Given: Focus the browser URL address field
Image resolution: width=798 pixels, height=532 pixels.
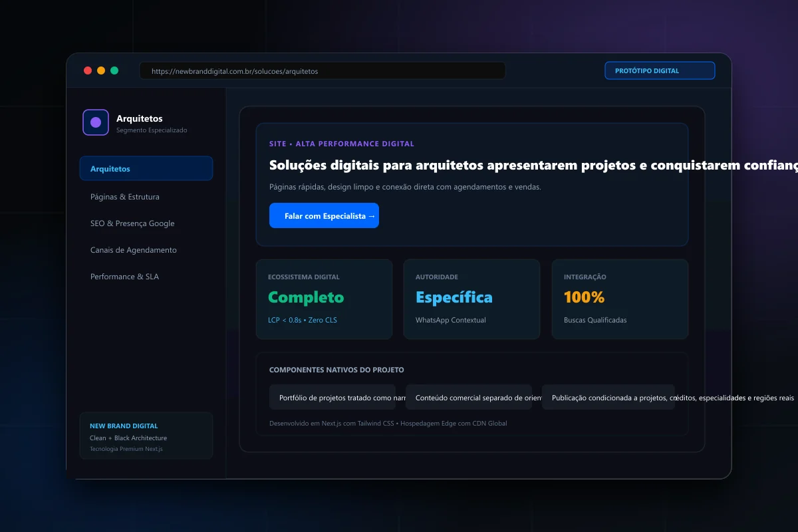Looking at the screenshot, I should pos(323,70).
